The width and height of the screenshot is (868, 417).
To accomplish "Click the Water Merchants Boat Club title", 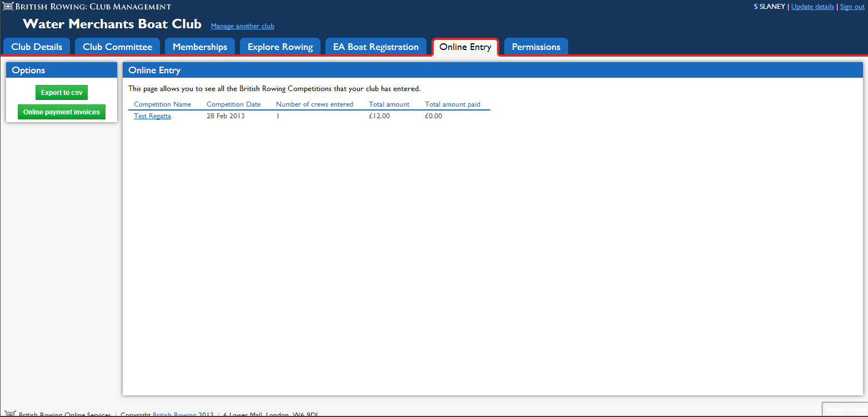I will [112, 24].
